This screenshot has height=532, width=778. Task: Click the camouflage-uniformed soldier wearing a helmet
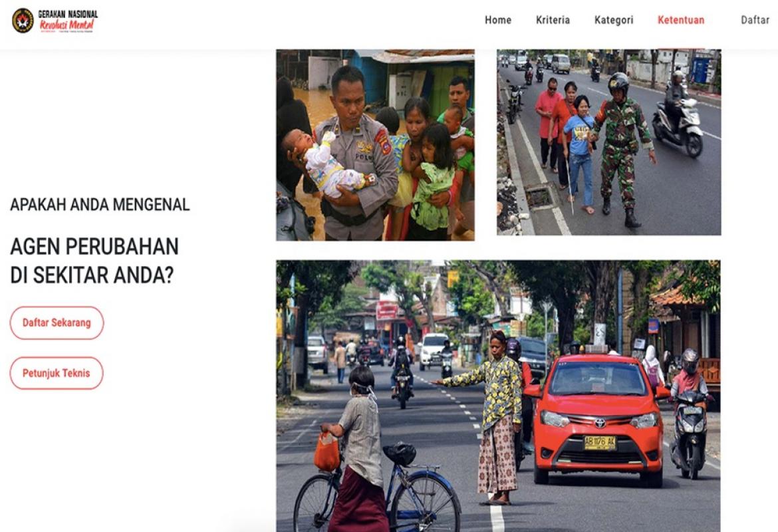[x=622, y=146]
